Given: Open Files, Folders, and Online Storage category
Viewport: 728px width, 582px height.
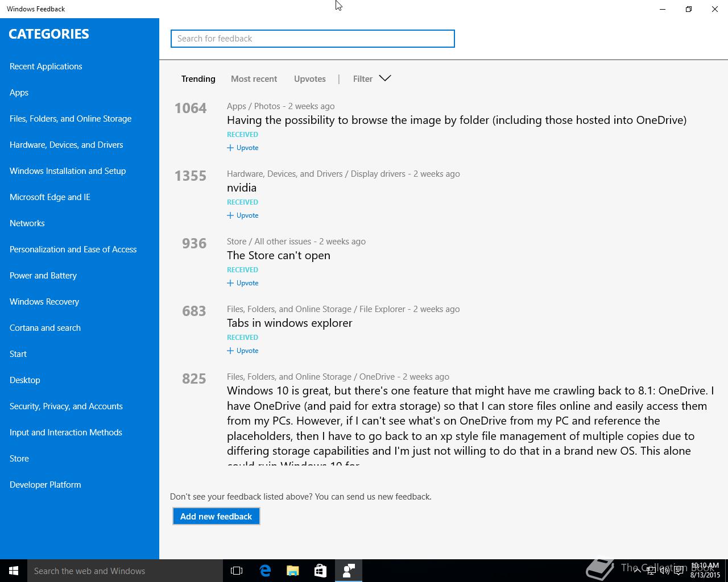Looking at the screenshot, I should pyautogui.click(x=71, y=119).
